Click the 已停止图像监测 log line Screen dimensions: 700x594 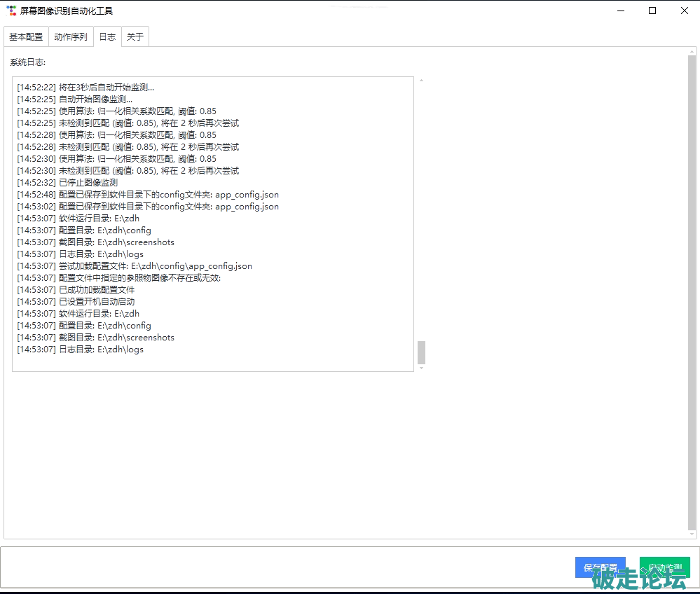[x=88, y=182]
